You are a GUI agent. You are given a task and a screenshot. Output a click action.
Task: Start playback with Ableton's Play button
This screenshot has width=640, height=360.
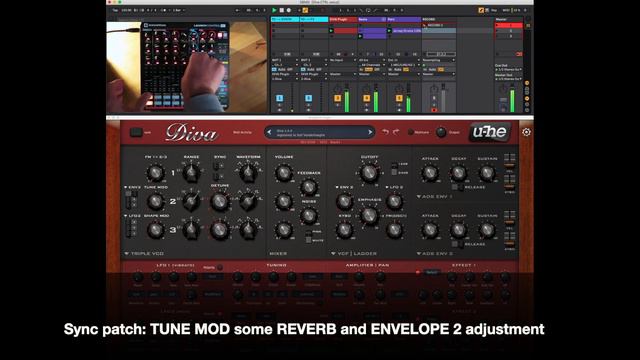tap(274, 10)
